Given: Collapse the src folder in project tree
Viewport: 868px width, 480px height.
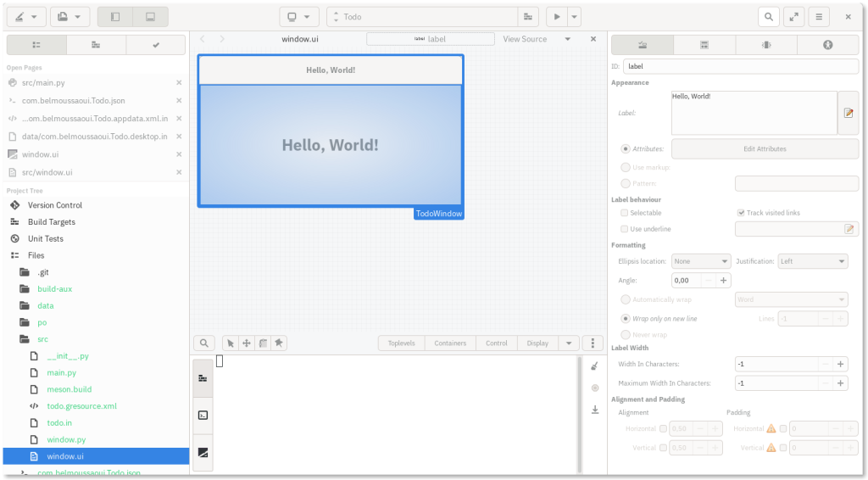Looking at the screenshot, I should (42, 339).
